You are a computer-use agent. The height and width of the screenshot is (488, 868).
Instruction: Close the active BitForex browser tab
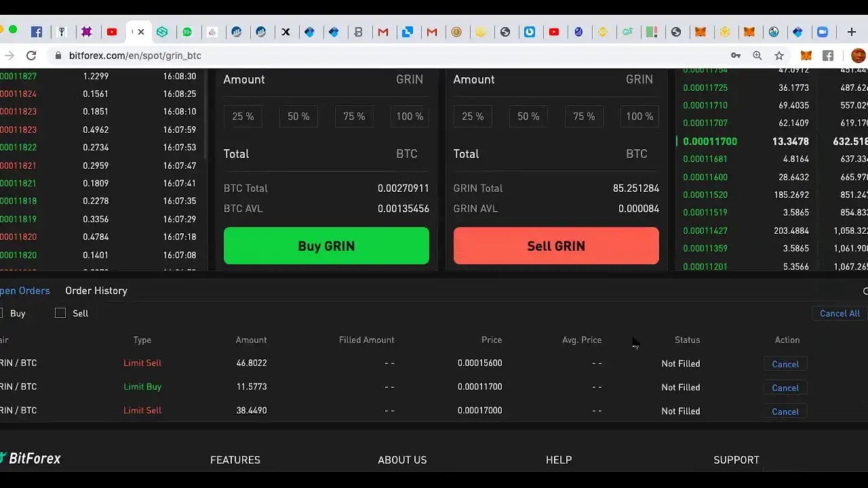[141, 32]
